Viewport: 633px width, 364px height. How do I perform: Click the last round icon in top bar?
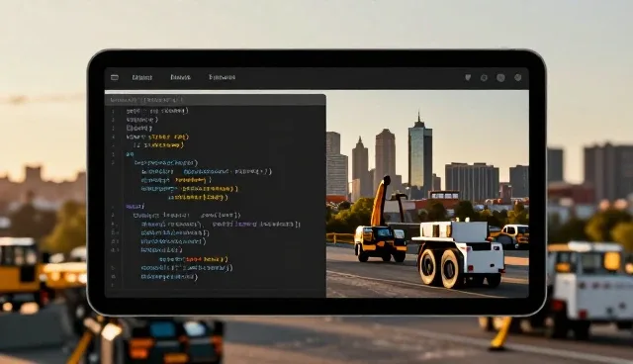(518, 77)
